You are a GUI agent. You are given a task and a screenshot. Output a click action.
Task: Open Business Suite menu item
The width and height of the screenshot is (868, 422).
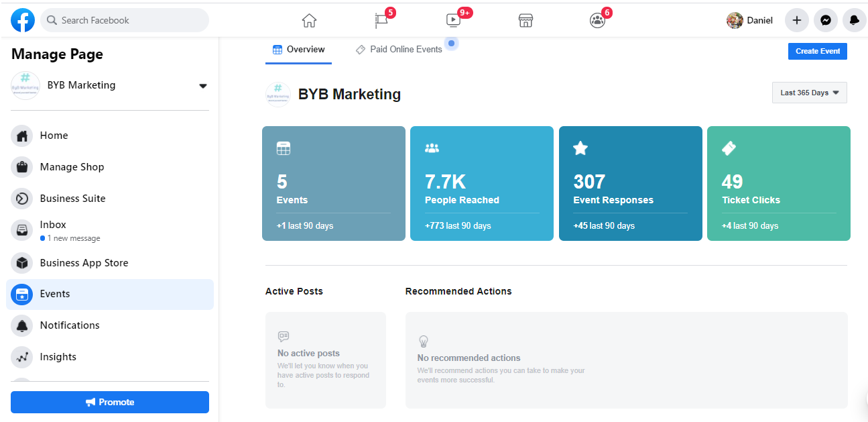[110, 199]
